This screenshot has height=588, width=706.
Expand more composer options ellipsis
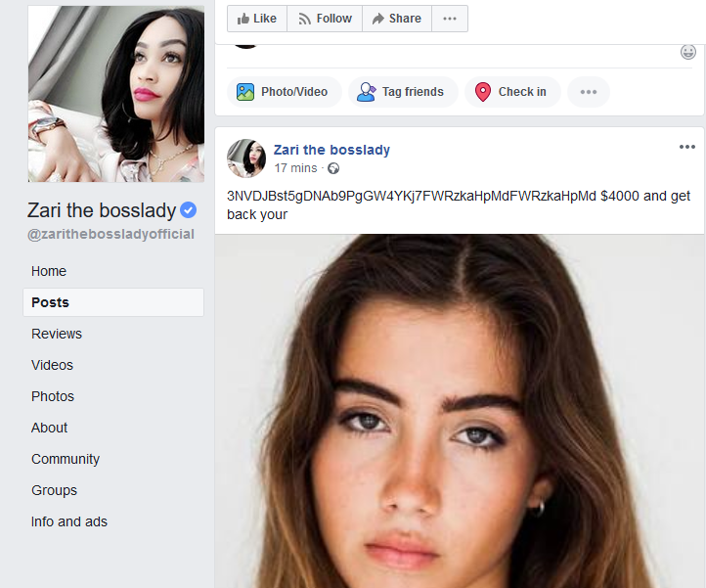(588, 92)
